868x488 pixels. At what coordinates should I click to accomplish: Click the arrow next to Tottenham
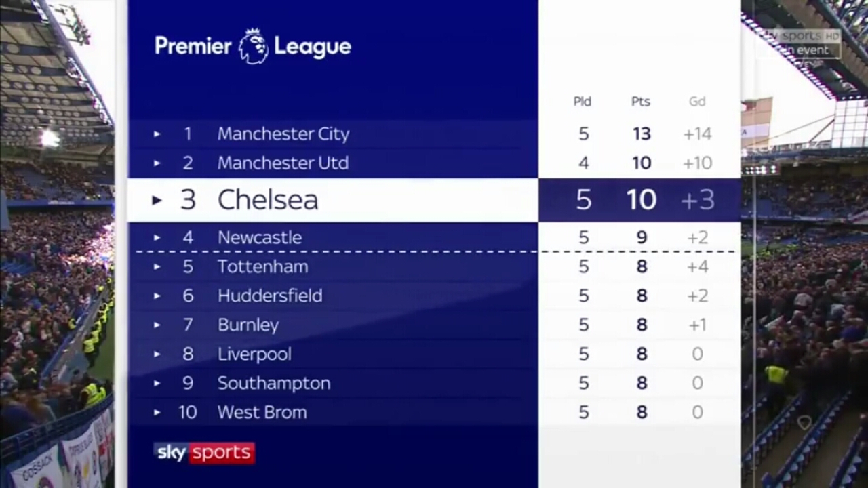click(x=157, y=267)
